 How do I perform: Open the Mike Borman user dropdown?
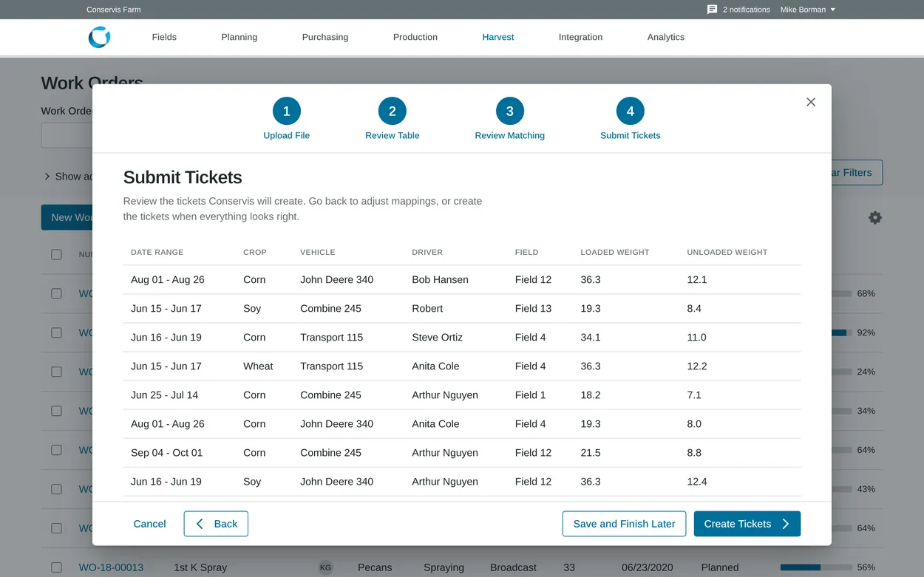click(x=808, y=10)
